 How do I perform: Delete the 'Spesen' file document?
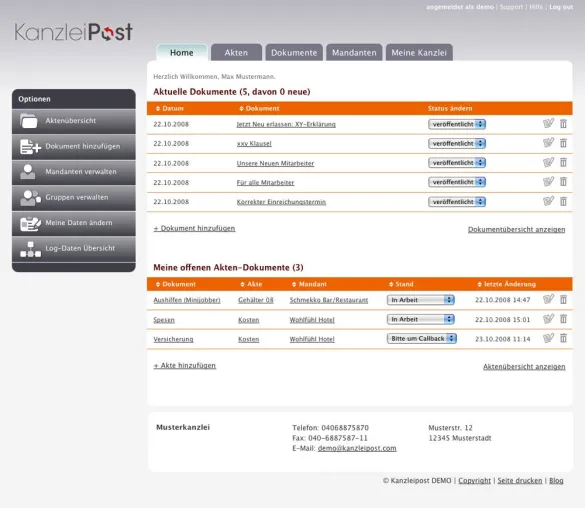[x=563, y=319]
